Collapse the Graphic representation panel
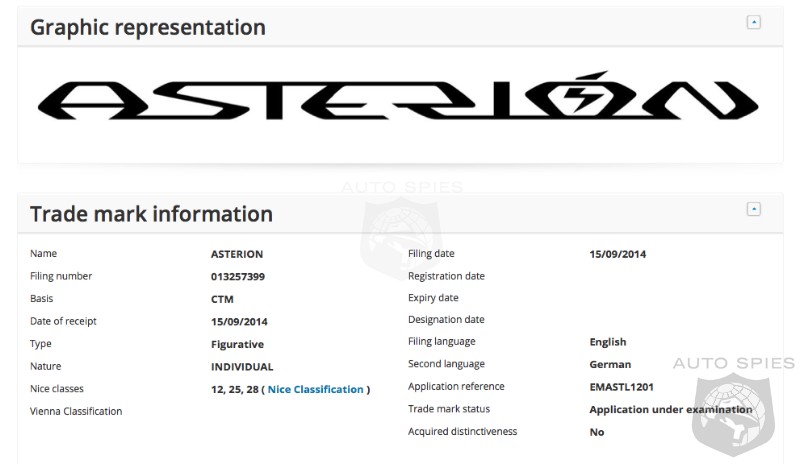The width and height of the screenshot is (800, 464). point(754,22)
